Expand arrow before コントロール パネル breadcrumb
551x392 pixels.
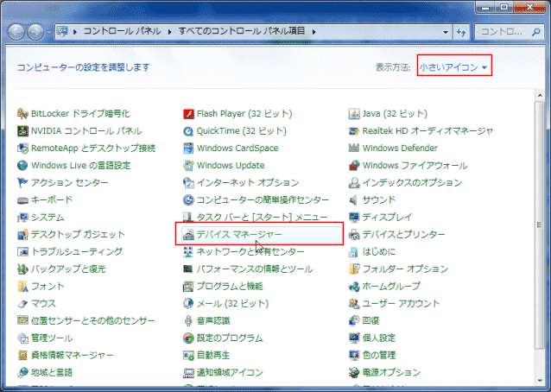75,32
